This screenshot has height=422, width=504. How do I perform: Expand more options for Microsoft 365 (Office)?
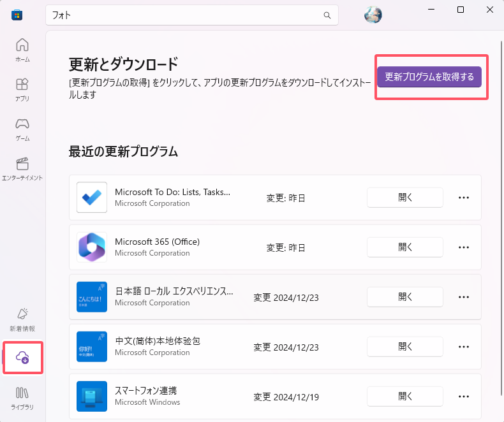(x=464, y=247)
